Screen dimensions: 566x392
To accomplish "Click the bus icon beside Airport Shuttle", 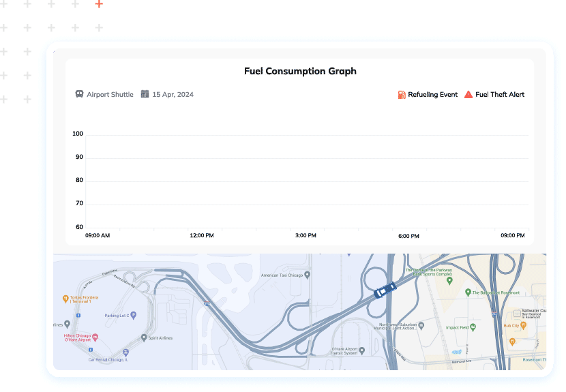I will coord(79,94).
